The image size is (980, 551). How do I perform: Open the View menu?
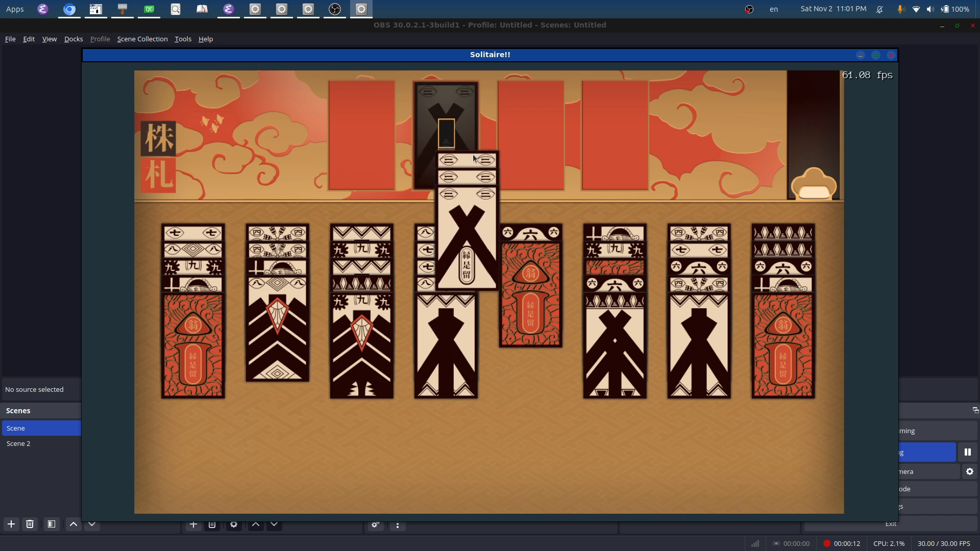pos(50,39)
